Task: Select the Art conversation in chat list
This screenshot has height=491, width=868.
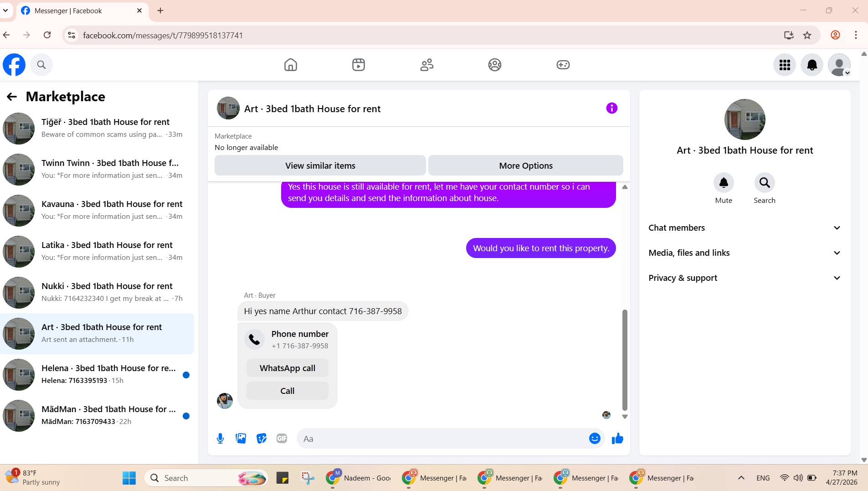Action: click(x=97, y=334)
